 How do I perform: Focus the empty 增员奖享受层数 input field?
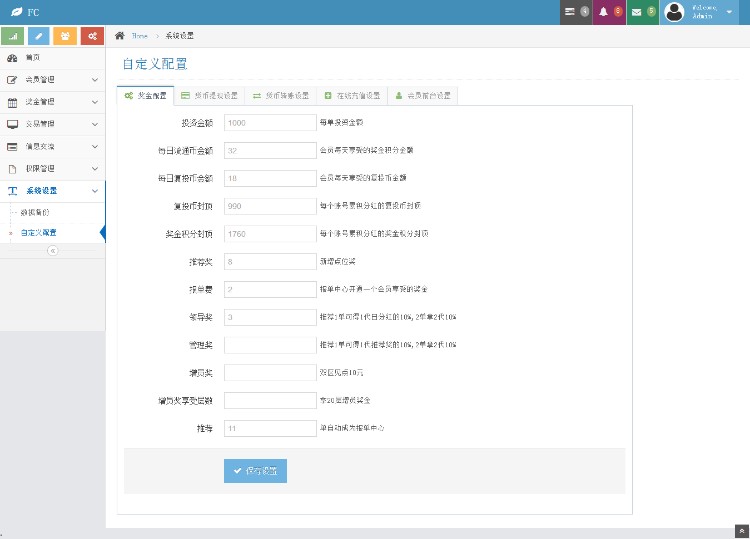pyautogui.click(x=270, y=400)
